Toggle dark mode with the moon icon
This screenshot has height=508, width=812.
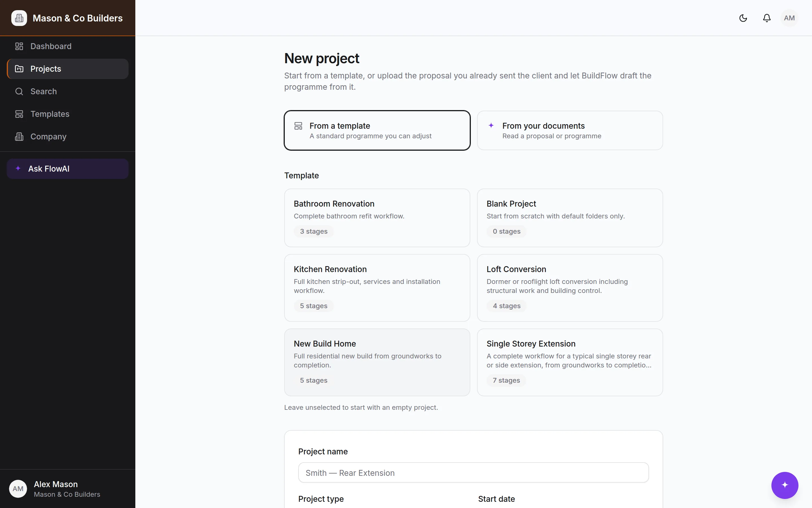pyautogui.click(x=743, y=18)
